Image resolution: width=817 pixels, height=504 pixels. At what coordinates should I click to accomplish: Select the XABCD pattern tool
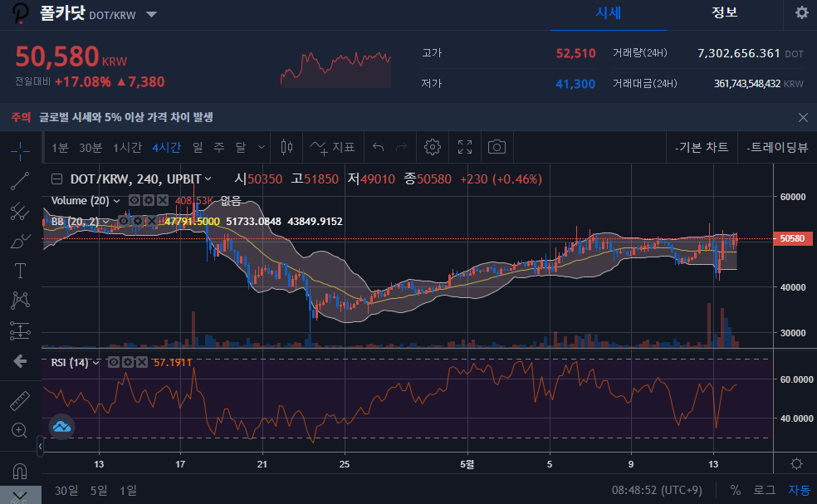tap(20, 301)
